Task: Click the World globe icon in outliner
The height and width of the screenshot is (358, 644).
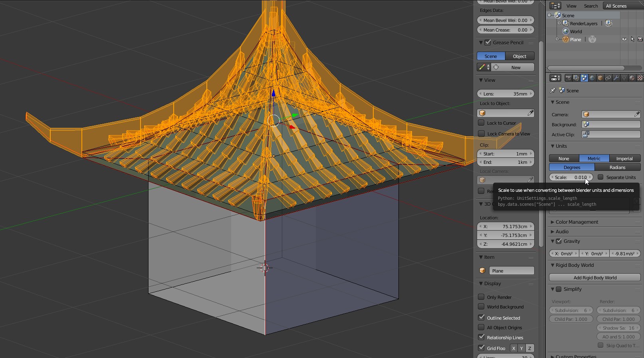Action: pyautogui.click(x=565, y=31)
